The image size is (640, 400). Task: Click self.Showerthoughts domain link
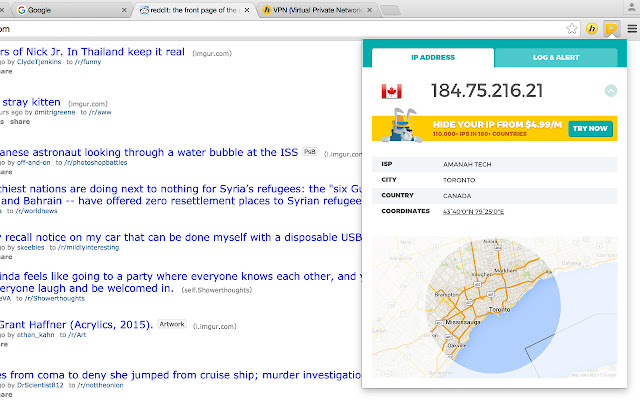pos(216,290)
